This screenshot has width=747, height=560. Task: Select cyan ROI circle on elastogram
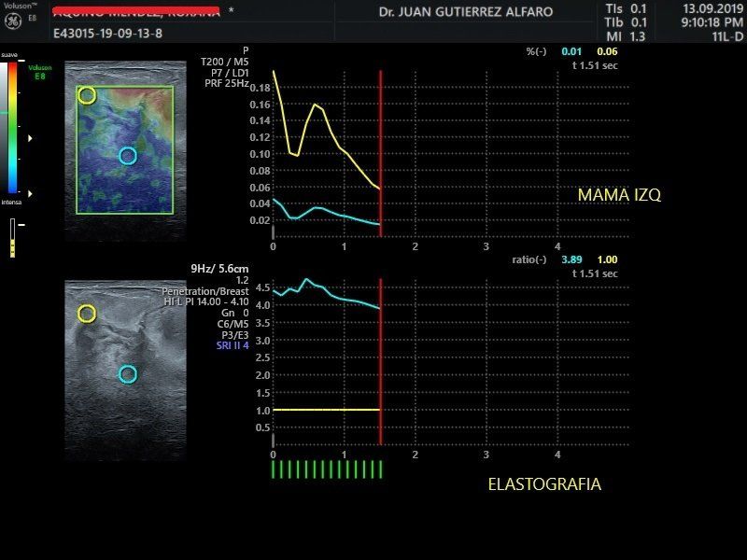(x=128, y=156)
